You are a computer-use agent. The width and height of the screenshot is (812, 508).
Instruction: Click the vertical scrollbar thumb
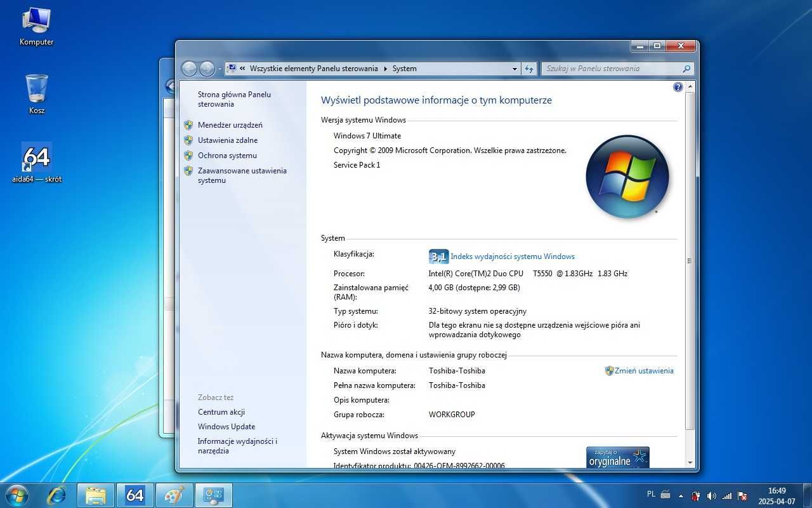tap(690, 260)
